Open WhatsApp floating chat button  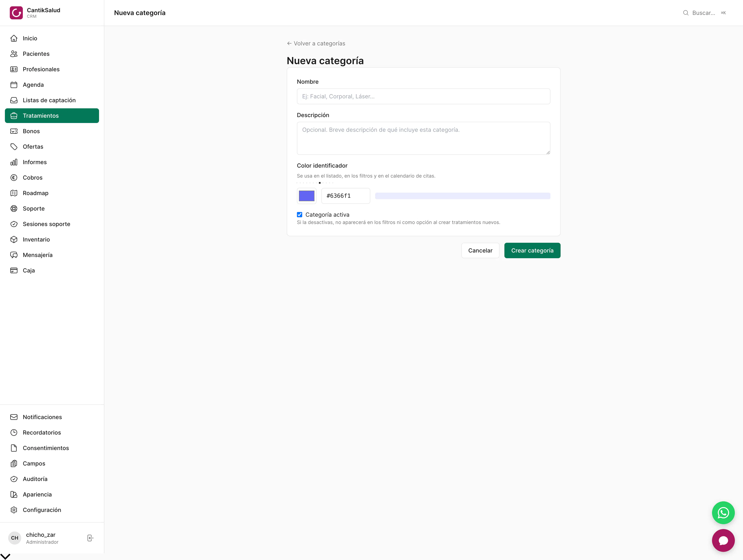click(723, 513)
